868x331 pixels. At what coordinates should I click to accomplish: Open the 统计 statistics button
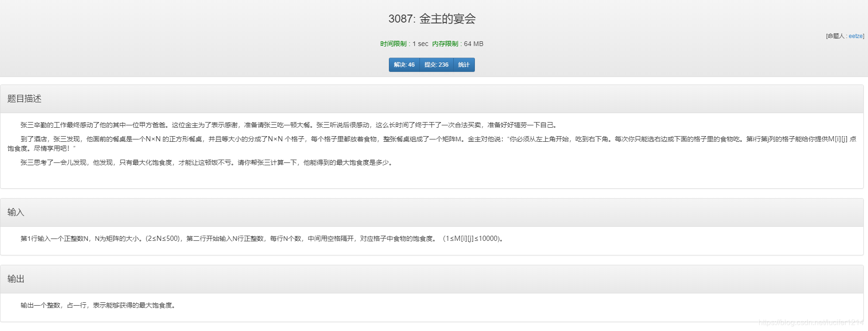pos(464,65)
